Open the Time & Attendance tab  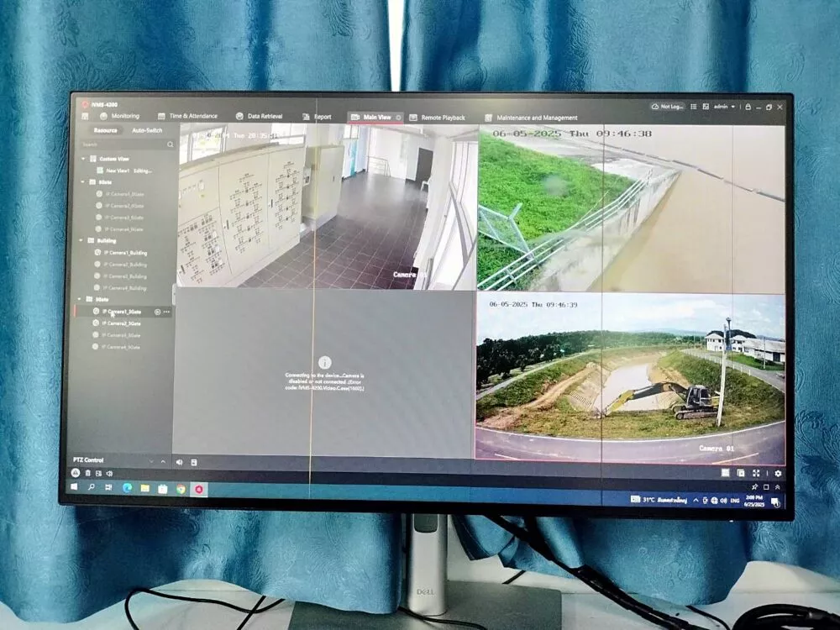[x=192, y=116]
